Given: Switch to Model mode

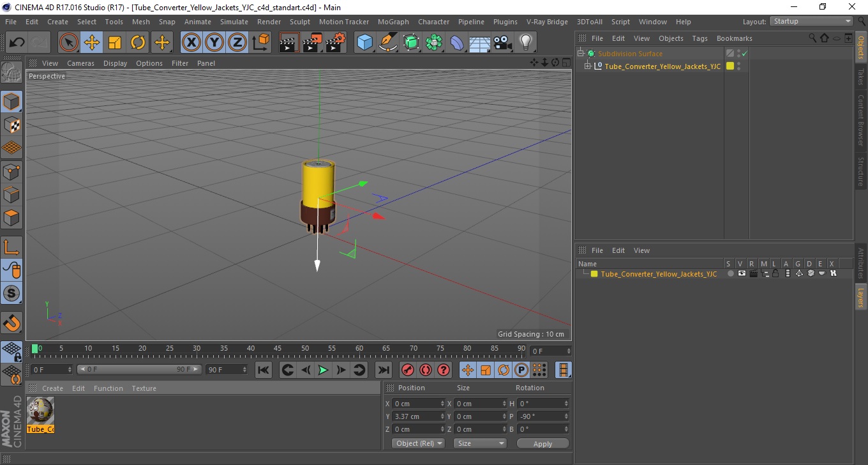Looking at the screenshot, I should 11,102.
